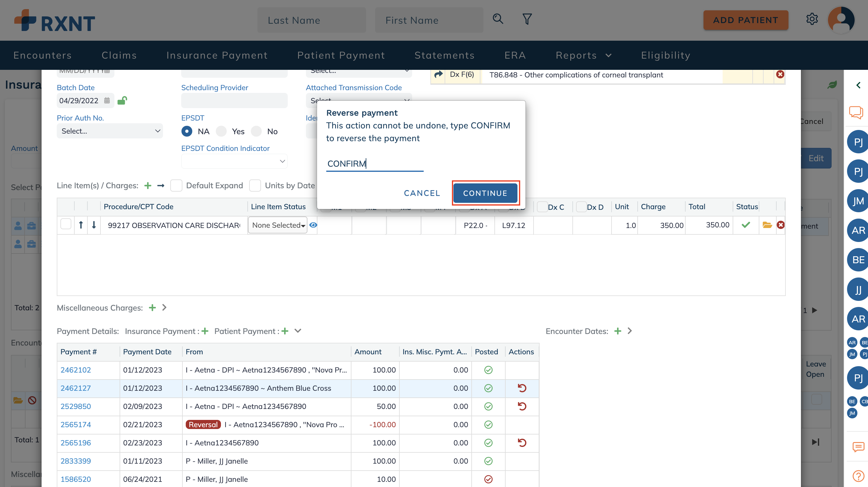Click the Last Name search field

point(311,20)
